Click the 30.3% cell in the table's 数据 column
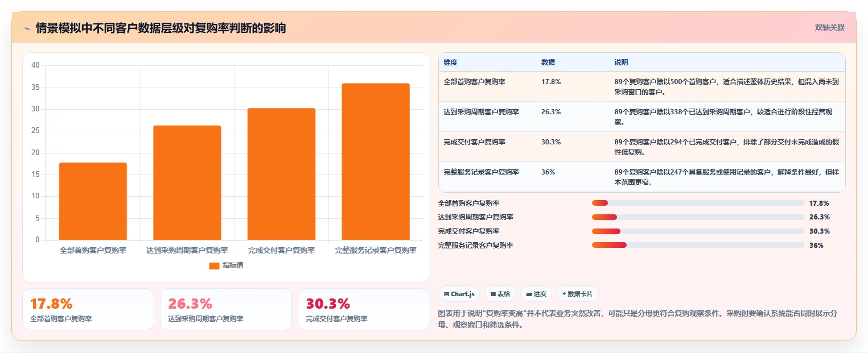The image size is (868, 353). coord(550,142)
